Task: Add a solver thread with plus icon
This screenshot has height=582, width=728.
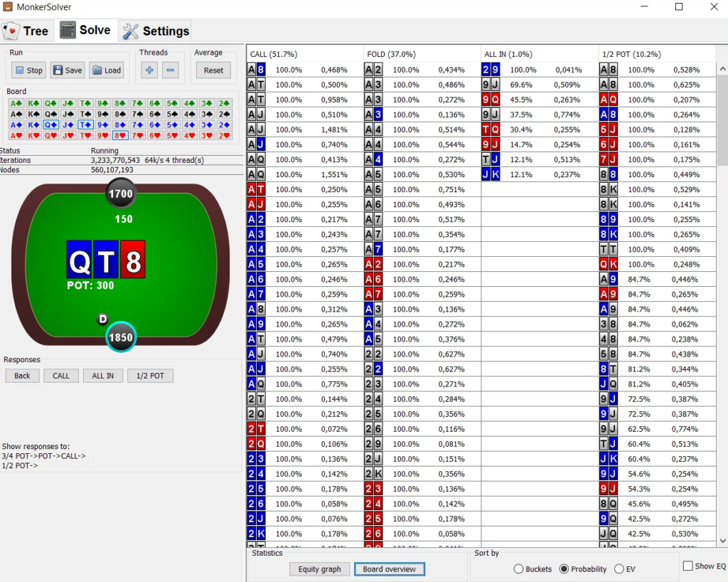Action: pyautogui.click(x=149, y=70)
